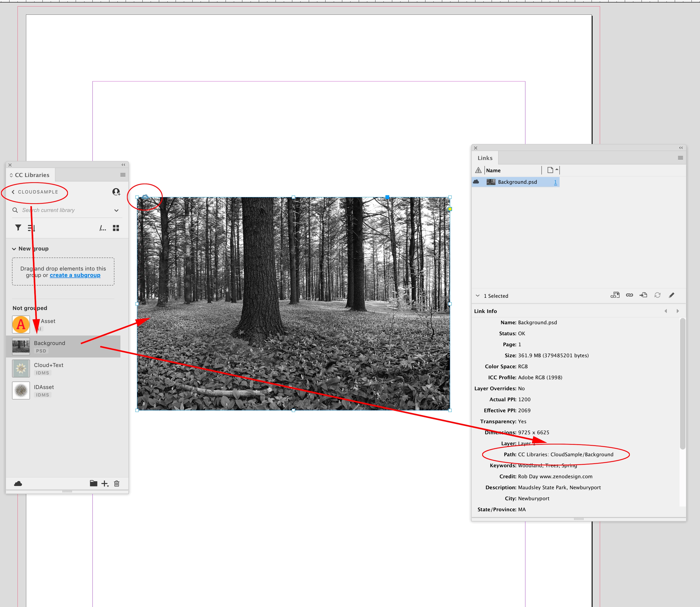Click the Relink from CC Libraries icon
The image size is (700, 607).
click(615, 295)
